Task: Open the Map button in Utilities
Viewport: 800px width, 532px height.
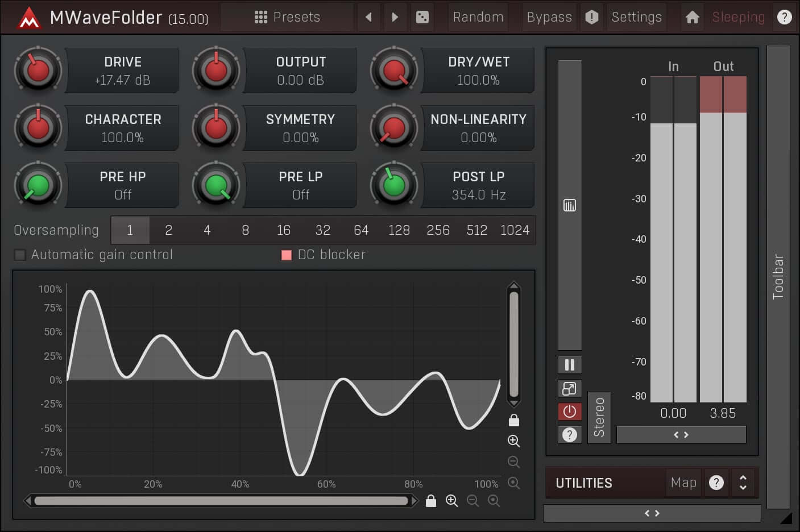Action: [683, 483]
